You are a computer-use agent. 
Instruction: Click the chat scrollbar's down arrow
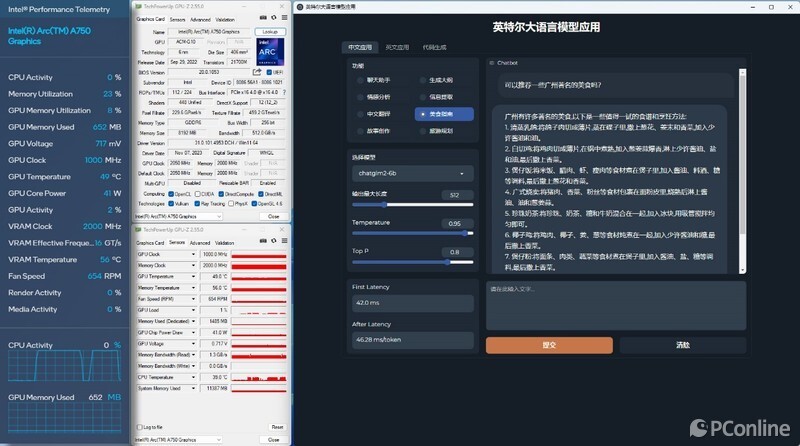(x=742, y=270)
